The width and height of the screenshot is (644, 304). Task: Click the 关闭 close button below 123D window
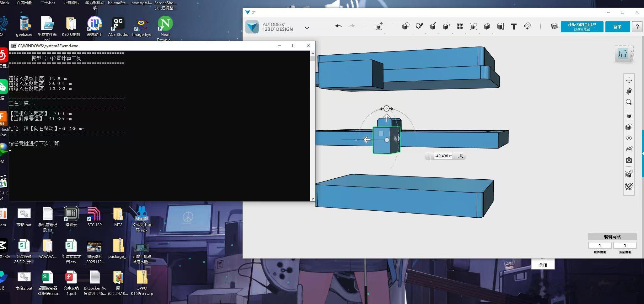(543, 265)
